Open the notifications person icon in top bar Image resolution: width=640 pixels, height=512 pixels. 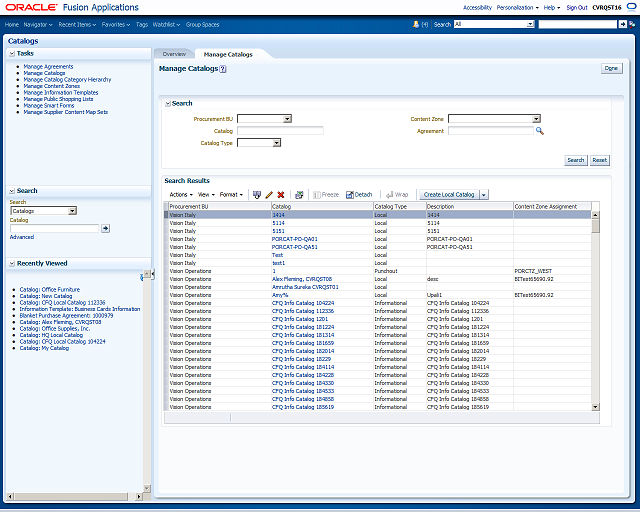[416, 24]
